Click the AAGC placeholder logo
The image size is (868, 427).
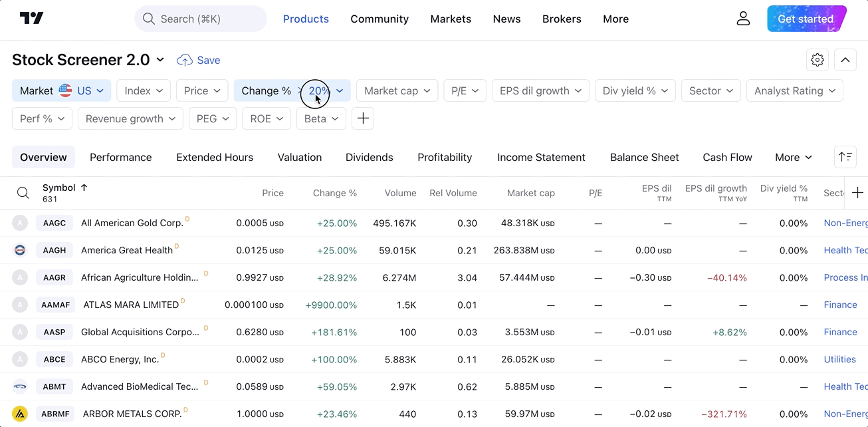point(20,223)
